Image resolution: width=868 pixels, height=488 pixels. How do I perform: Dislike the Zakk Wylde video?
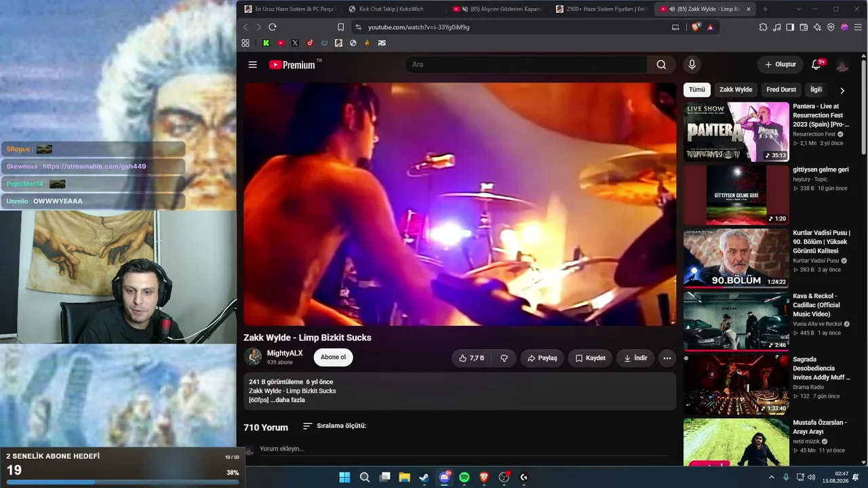click(504, 358)
